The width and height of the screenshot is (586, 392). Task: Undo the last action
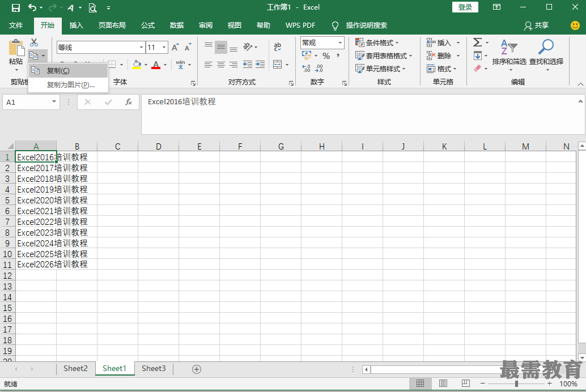pos(32,7)
